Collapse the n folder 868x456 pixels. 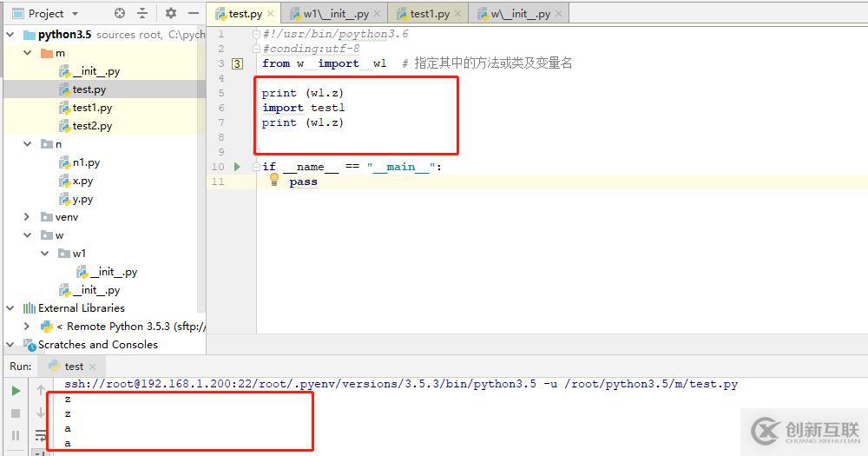(28, 144)
